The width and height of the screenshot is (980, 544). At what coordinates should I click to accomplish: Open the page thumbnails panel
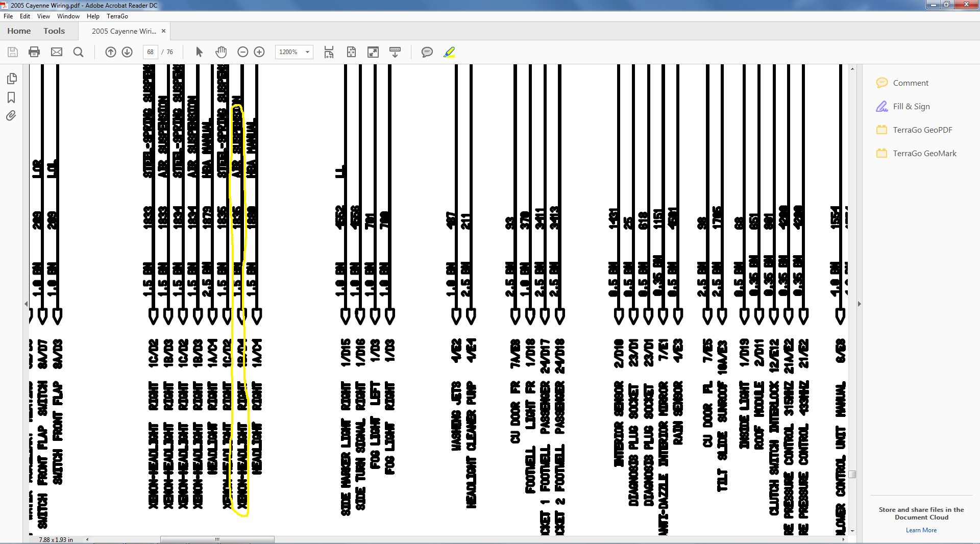point(12,79)
